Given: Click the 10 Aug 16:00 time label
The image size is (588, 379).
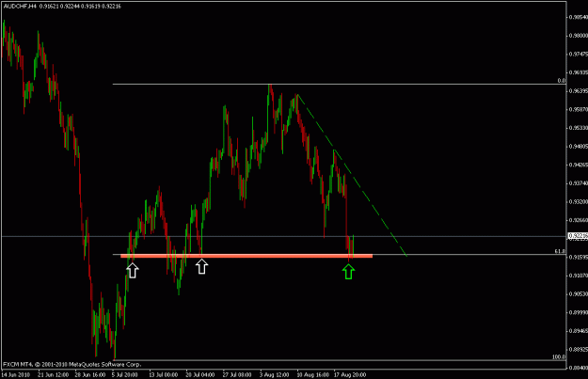Looking at the screenshot, I should (x=312, y=374).
